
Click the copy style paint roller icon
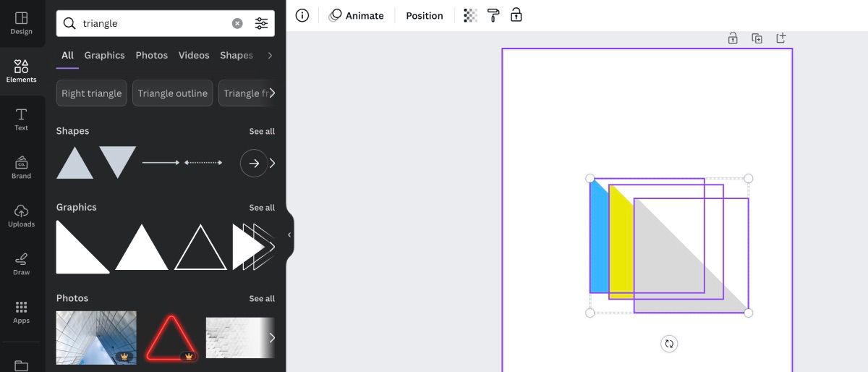[x=493, y=15]
